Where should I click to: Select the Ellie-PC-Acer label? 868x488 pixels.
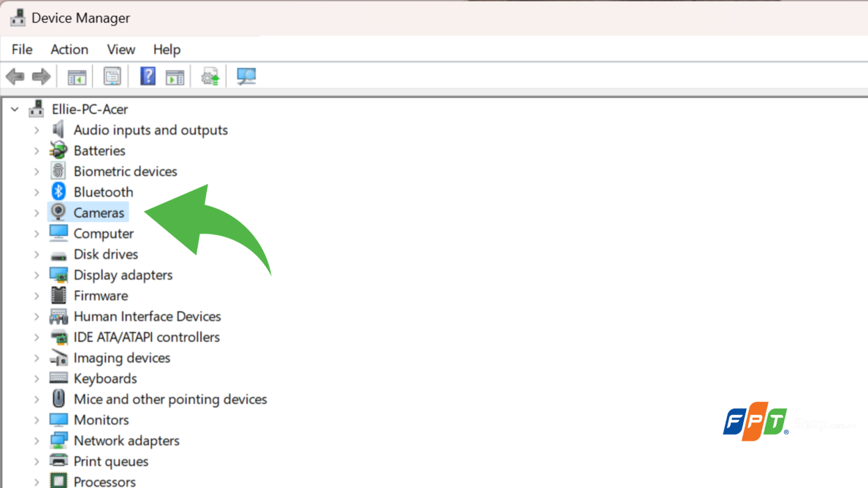(90, 110)
